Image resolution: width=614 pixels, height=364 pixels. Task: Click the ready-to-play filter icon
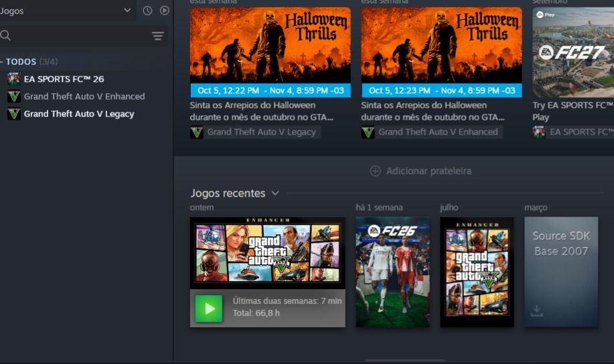[x=165, y=11]
